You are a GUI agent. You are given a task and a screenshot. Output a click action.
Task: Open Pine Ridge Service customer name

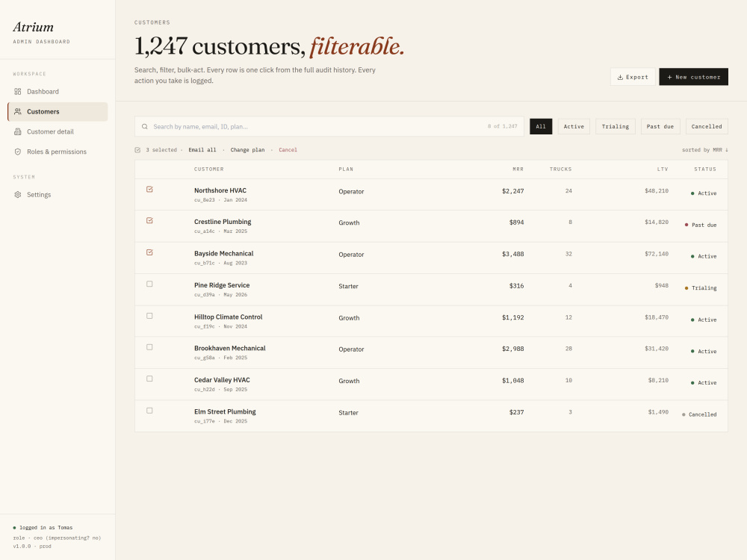(x=222, y=285)
